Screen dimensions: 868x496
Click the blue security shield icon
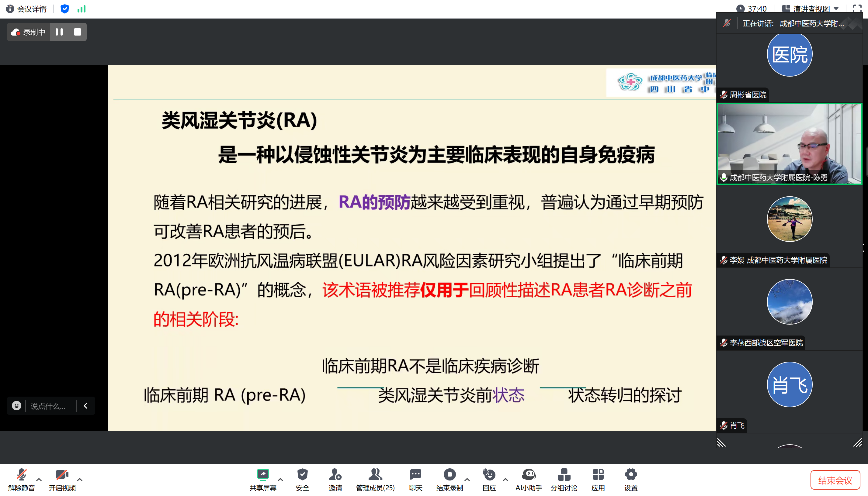pos(64,9)
